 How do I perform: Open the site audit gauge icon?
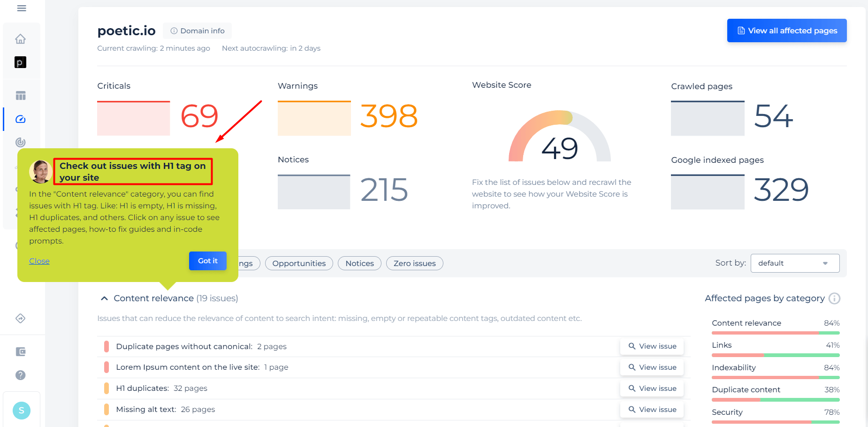(x=21, y=119)
